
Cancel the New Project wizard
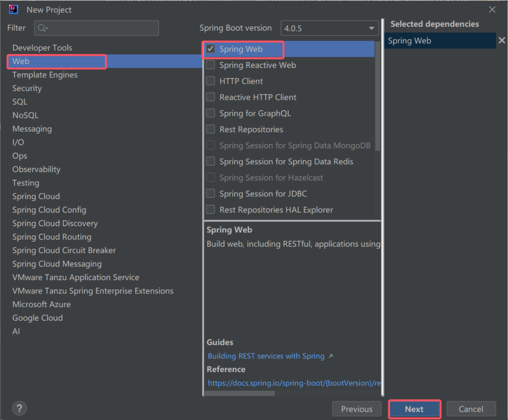(471, 409)
